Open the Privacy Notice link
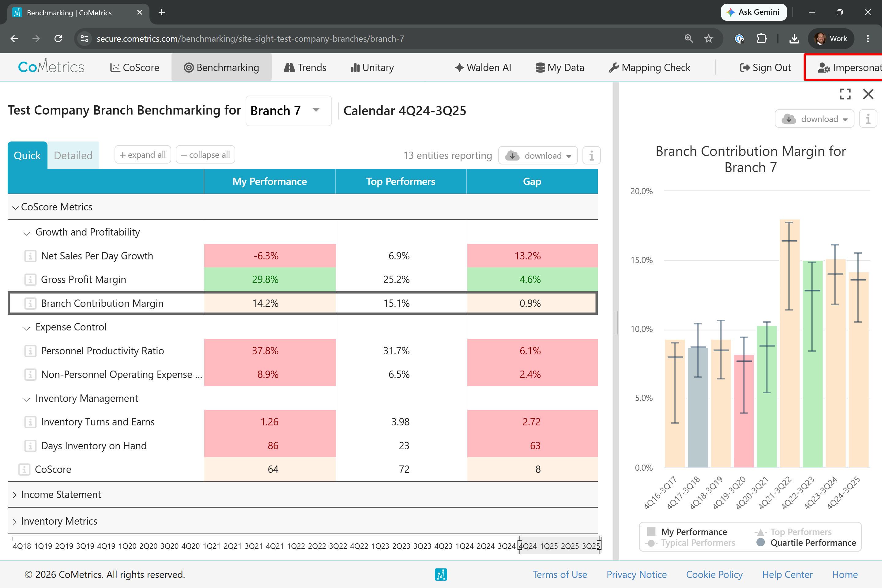The height and width of the screenshot is (588, 882). [637, 575]
